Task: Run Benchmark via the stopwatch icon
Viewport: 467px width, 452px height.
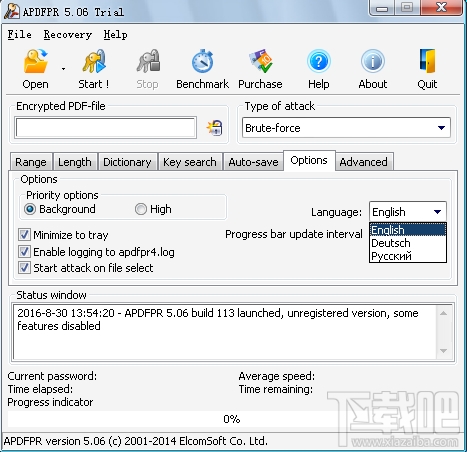Action: (x=202, y=61)
